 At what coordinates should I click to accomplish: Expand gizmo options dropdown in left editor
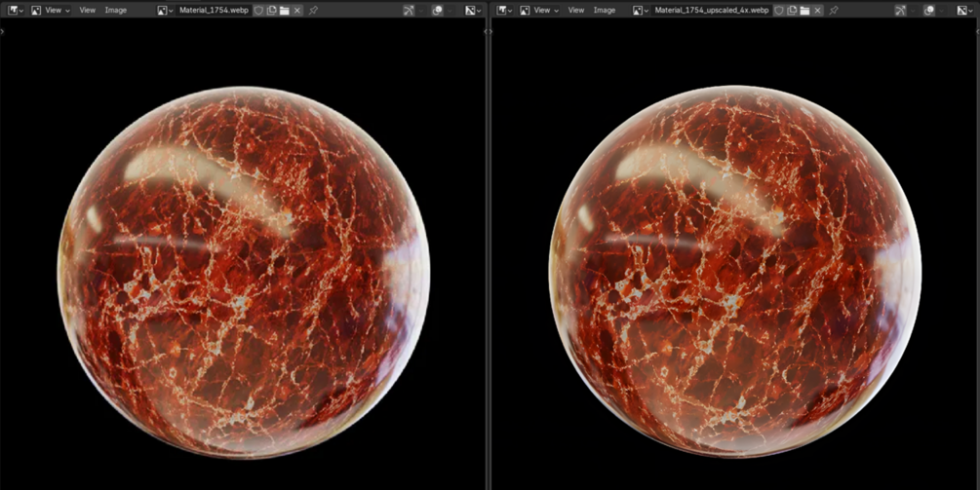point(421,10)
